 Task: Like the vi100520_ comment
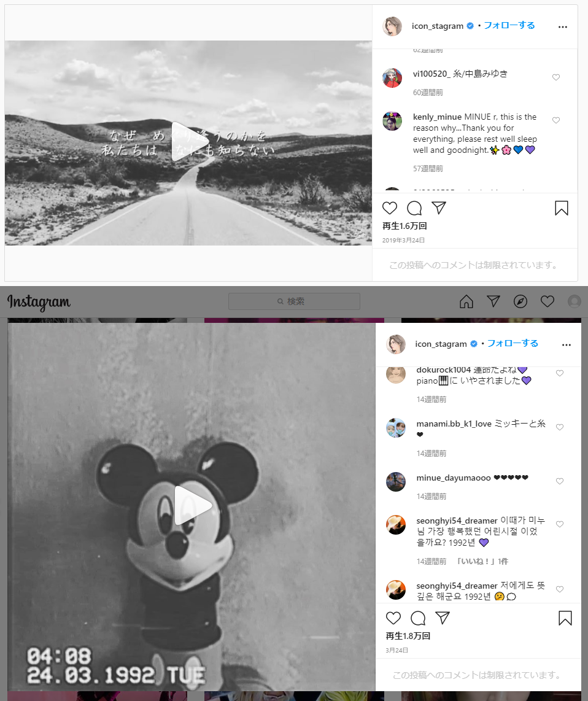tap(556, 77)
